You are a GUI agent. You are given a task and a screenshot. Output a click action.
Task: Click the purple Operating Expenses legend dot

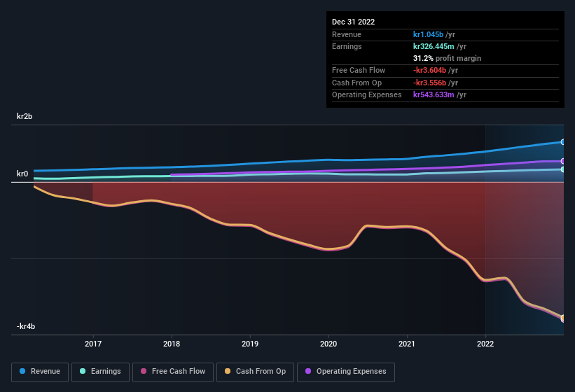pyautogui.click(x=307, y=372)
